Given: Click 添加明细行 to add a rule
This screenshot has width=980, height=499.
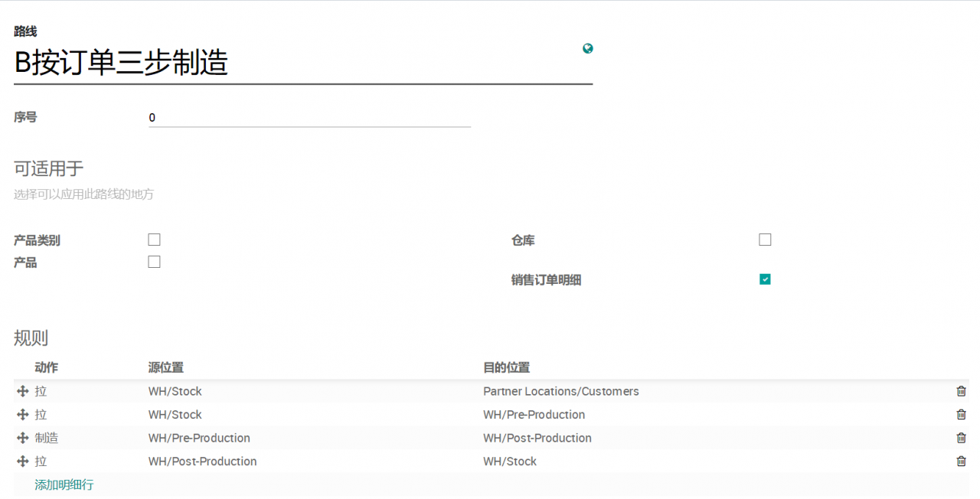Looking at the screenshot, I should pyautogui.click(x=64, y=484).
